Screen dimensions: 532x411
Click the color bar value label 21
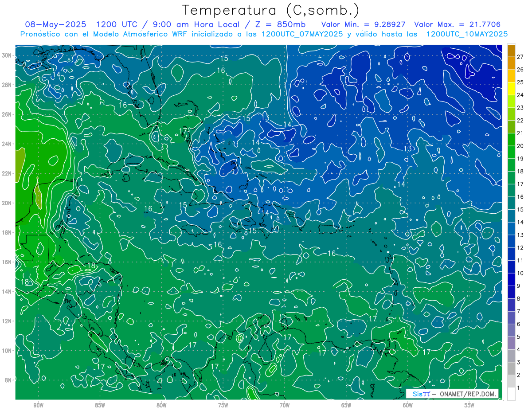tap(520, 133)
